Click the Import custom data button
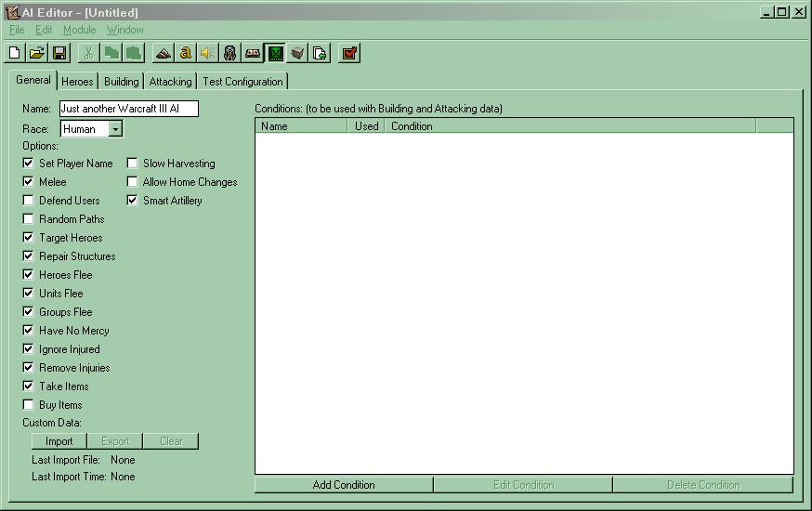The width and height of the screenshot is (812, 511). coord(59,441)
